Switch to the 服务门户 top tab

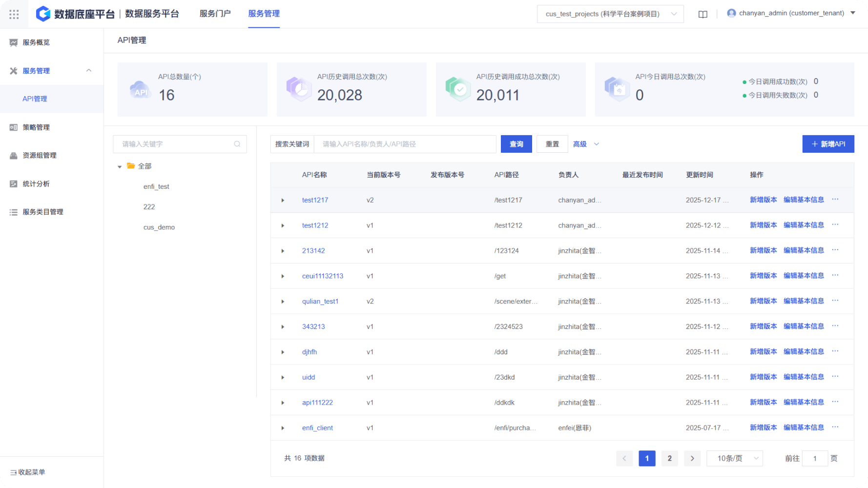[215, 14]
